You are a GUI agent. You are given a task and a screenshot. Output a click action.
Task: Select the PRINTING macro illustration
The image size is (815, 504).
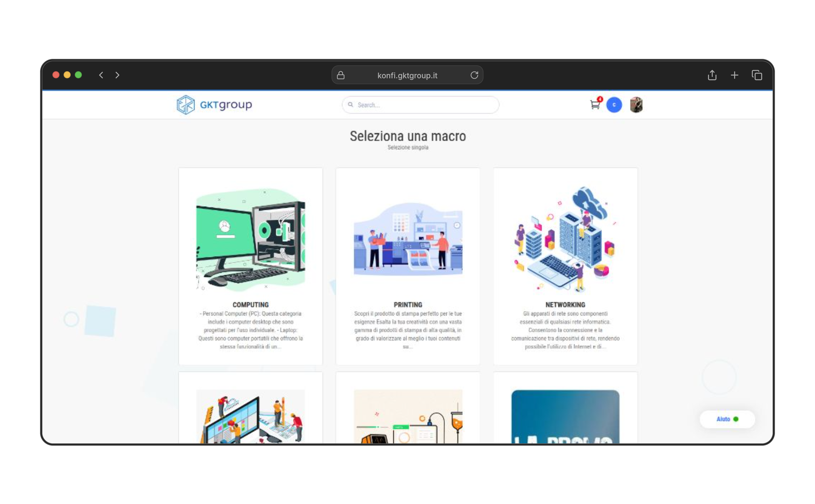pos(408,239)
